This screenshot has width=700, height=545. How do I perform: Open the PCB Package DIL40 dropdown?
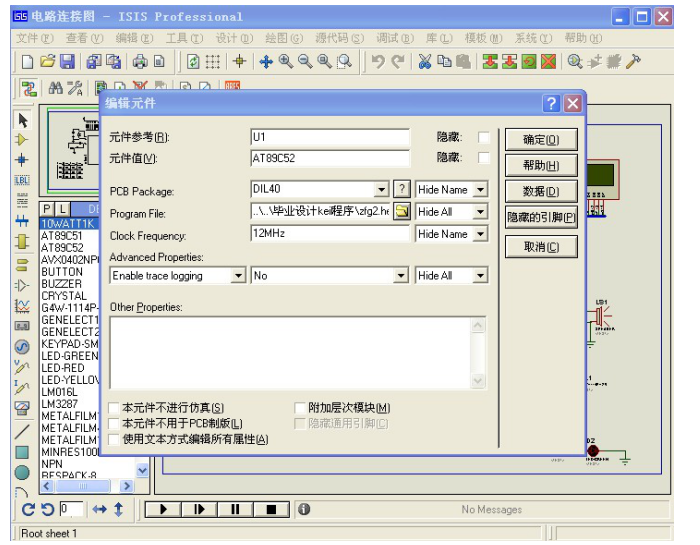(381, 189)
